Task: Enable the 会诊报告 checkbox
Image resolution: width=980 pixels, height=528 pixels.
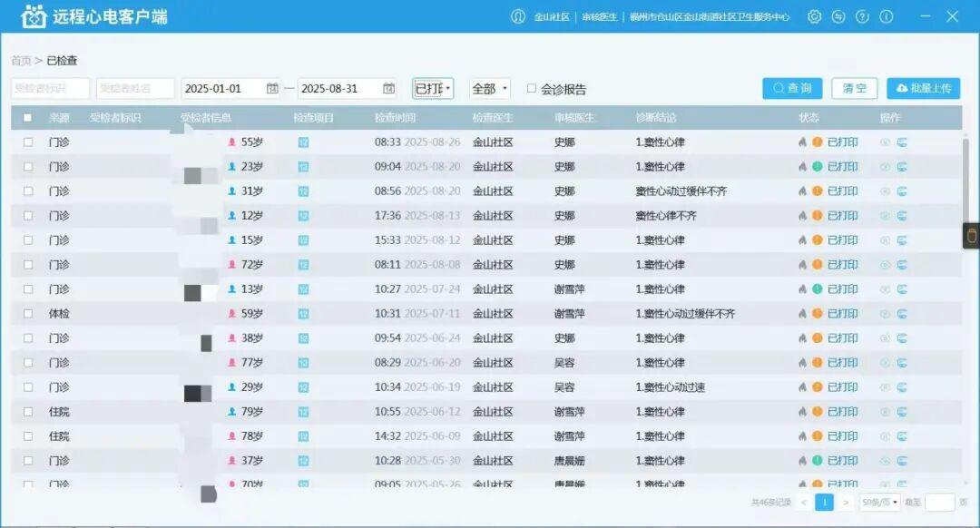Action: [x=532, y=88]
